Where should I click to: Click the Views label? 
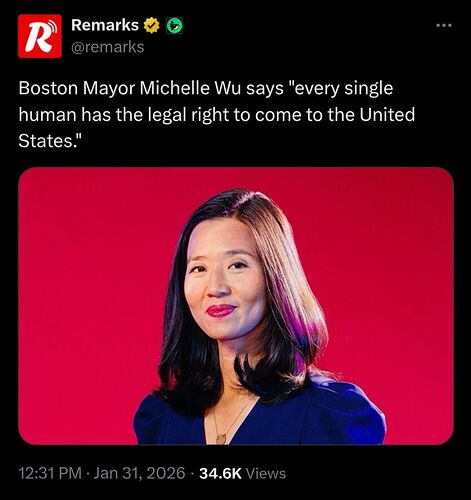click(266, 473)
